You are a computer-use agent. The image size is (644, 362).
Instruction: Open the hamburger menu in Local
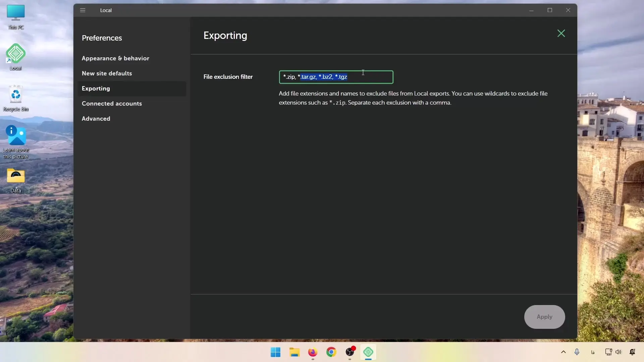click(83, 10)
